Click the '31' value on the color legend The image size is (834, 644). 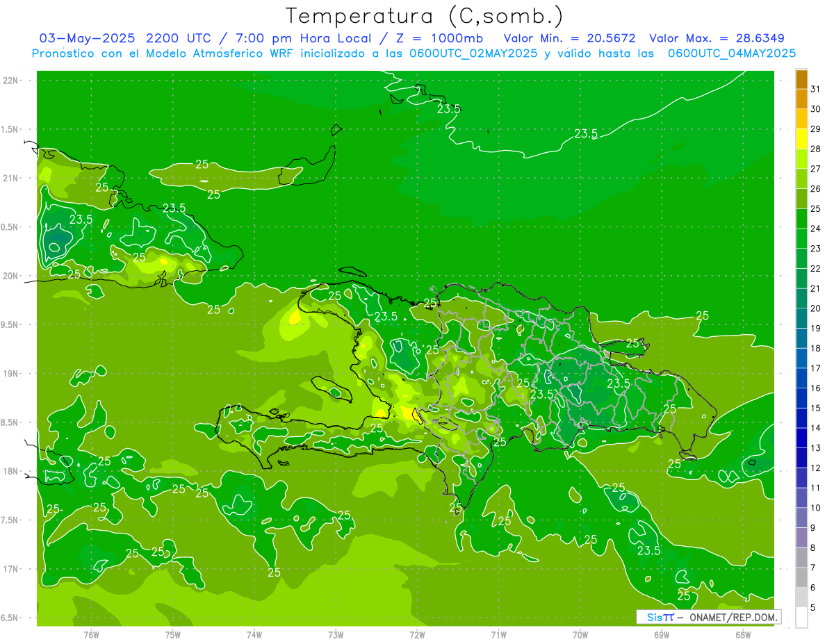click(x=815, y=89)
